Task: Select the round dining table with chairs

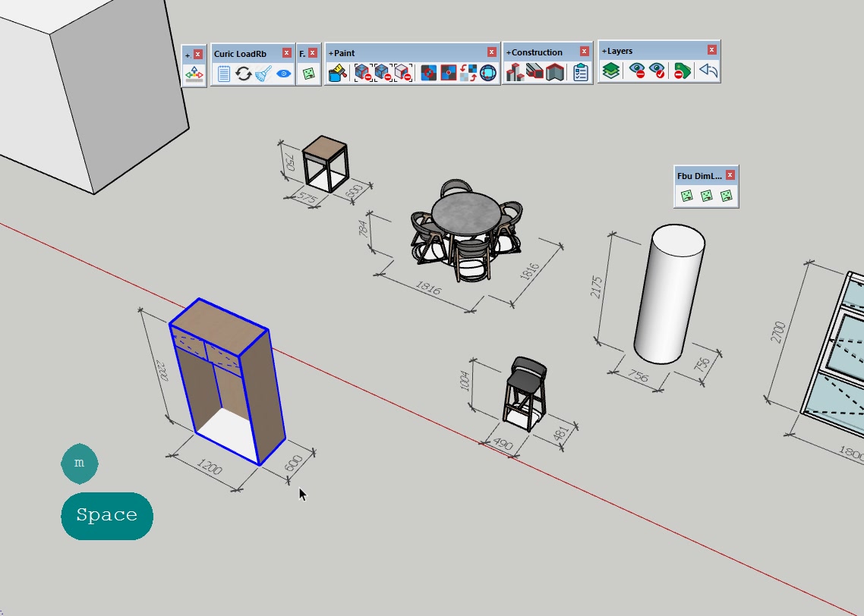Action: point(466,230)
